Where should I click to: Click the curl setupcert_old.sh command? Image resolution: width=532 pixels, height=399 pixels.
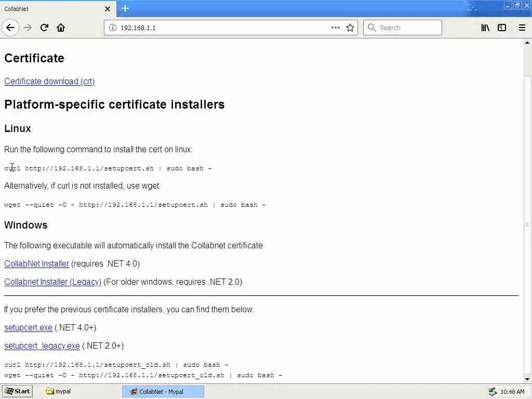pyautogui.click(x=116, y=365)
